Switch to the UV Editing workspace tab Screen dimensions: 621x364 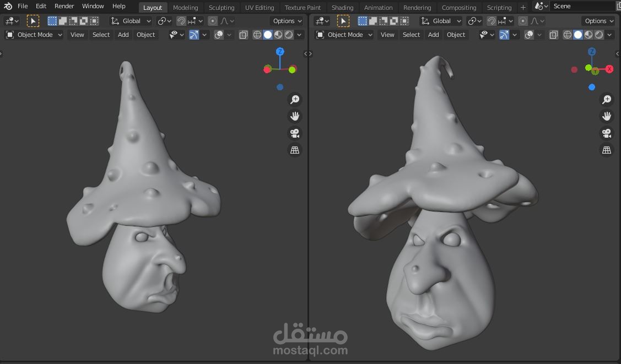[260, 8]
